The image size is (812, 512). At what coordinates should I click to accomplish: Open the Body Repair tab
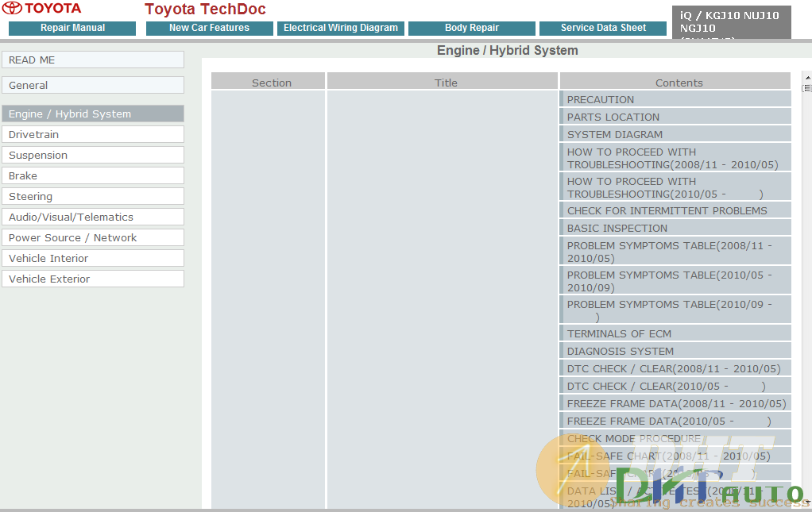click(472, 28)
